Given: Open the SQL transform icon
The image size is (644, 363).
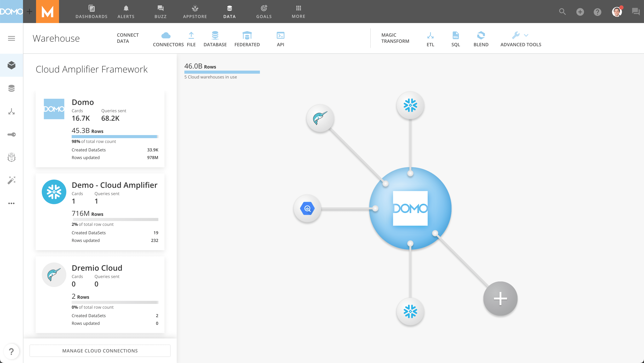Looking at the screenshot, I should (456, 36).
